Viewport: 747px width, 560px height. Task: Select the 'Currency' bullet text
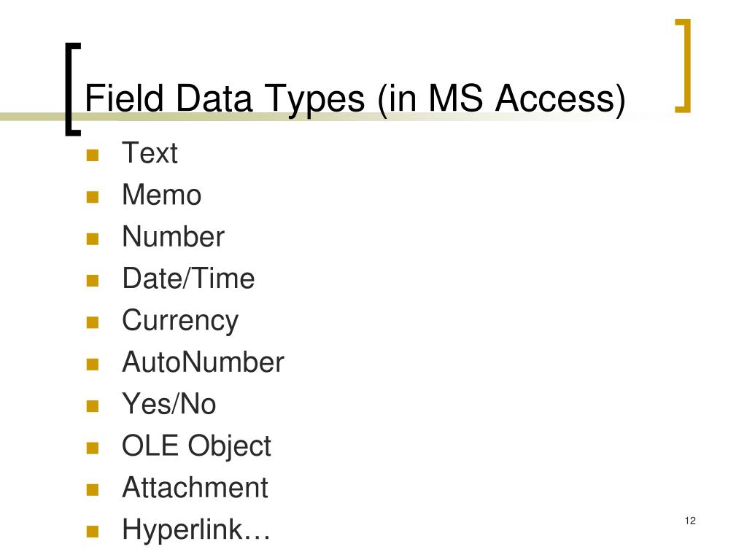(x=180, y=322)
